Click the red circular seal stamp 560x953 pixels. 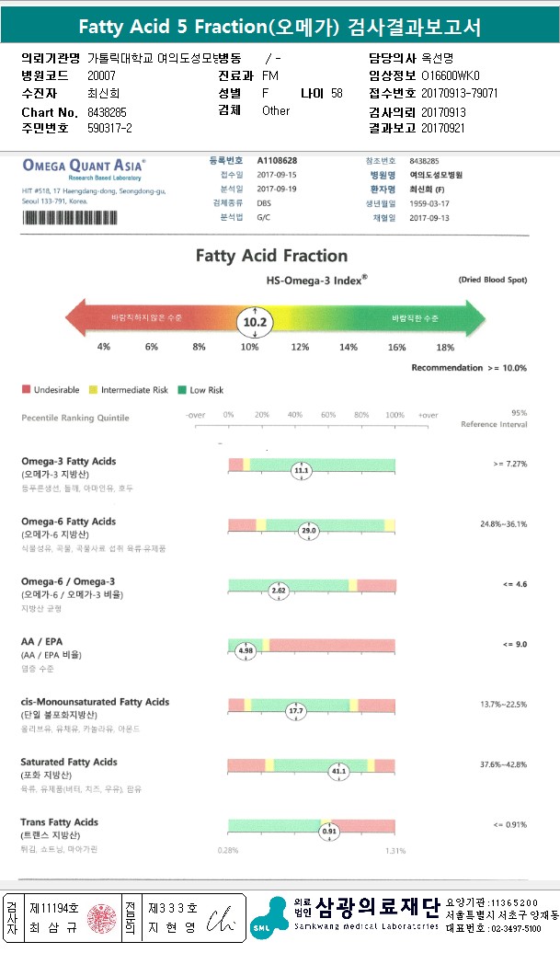click(97, 917)
